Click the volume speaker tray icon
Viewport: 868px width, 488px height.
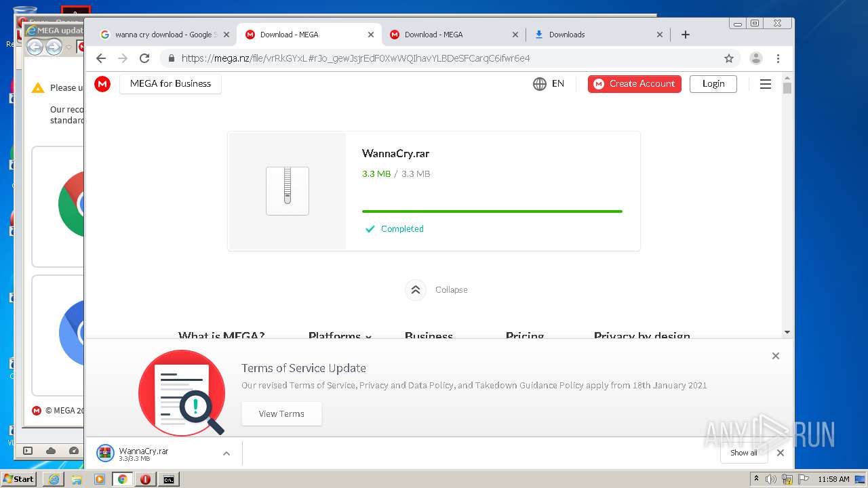coord(771,479)
